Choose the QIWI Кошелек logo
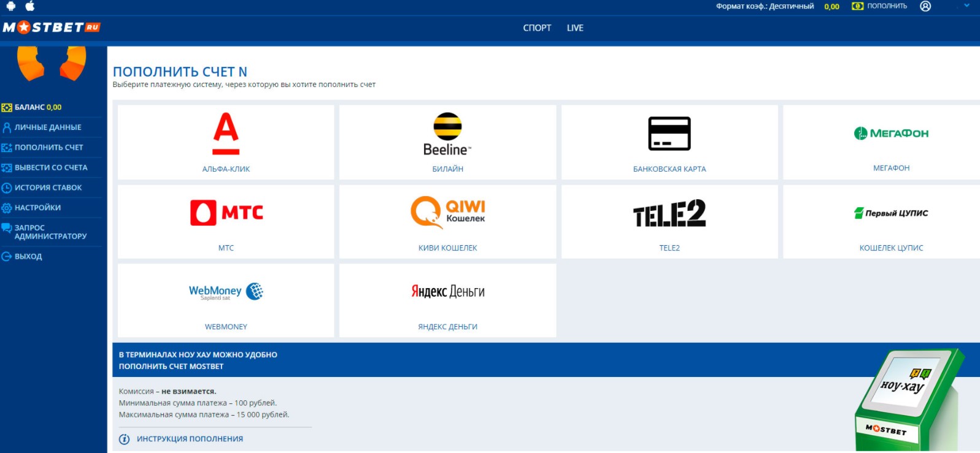The height and width of the screenshot is (453, 980). (448, 212)
